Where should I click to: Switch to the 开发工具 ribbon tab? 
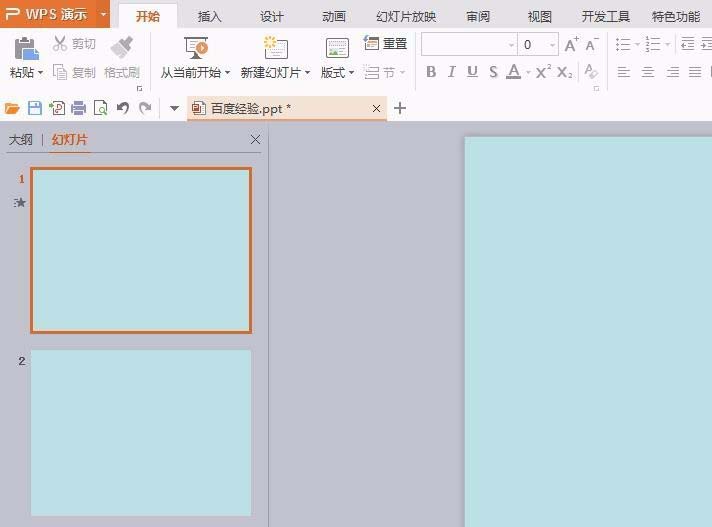coord(605,17)
